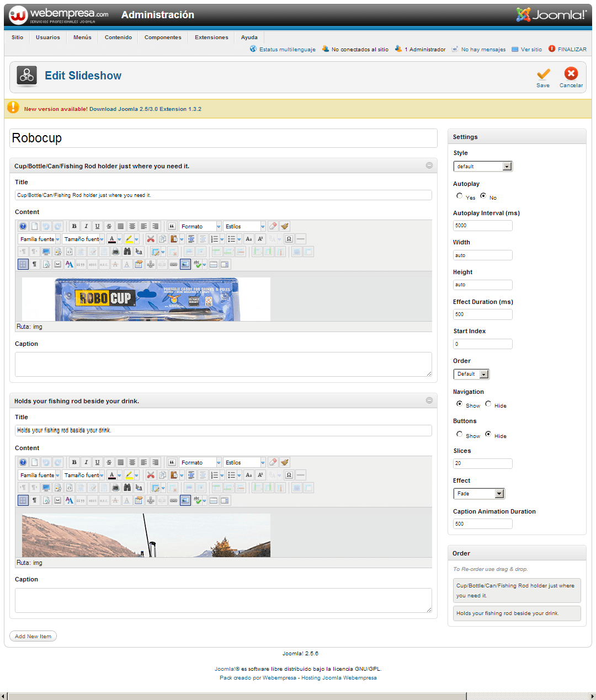Screen dimensions: 596x700
Task: Click highlight color swatch in Cup/Bottle editor
Action: tap(129, 239)
